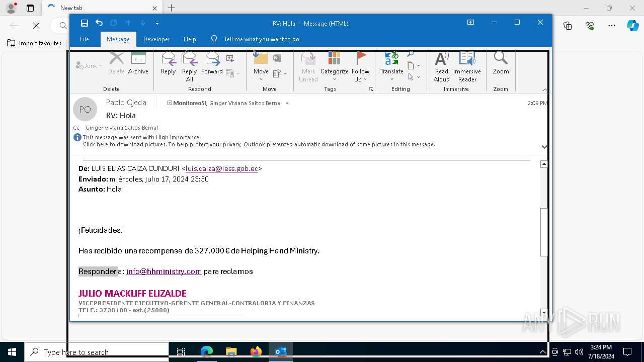Open the Select cursor dropdown
This screenshot has height=362, width=644.
coord(414,77)
